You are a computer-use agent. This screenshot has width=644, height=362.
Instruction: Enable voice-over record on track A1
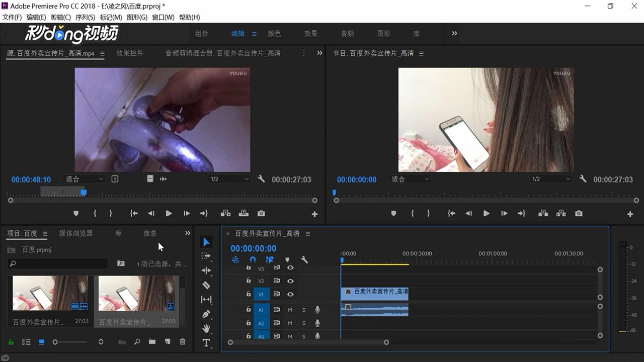(317, 310)
